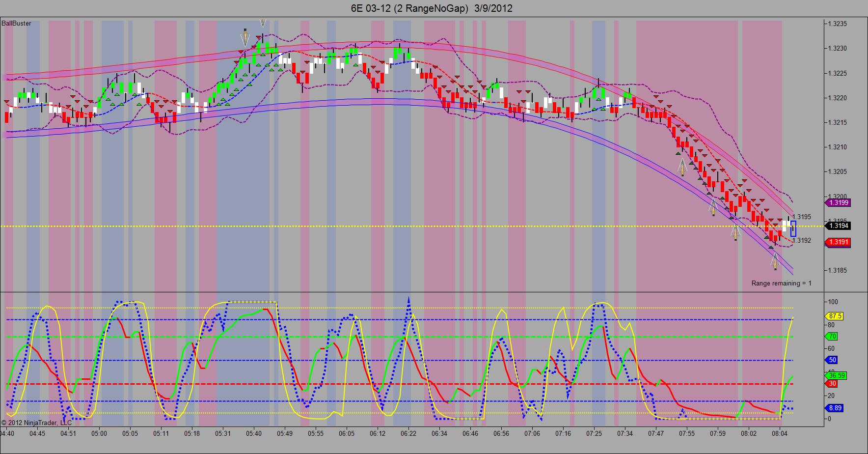The image size is (868, 454).
Task: Click the highest up arrow signal near 1.3206
Action: coord(682,167)
